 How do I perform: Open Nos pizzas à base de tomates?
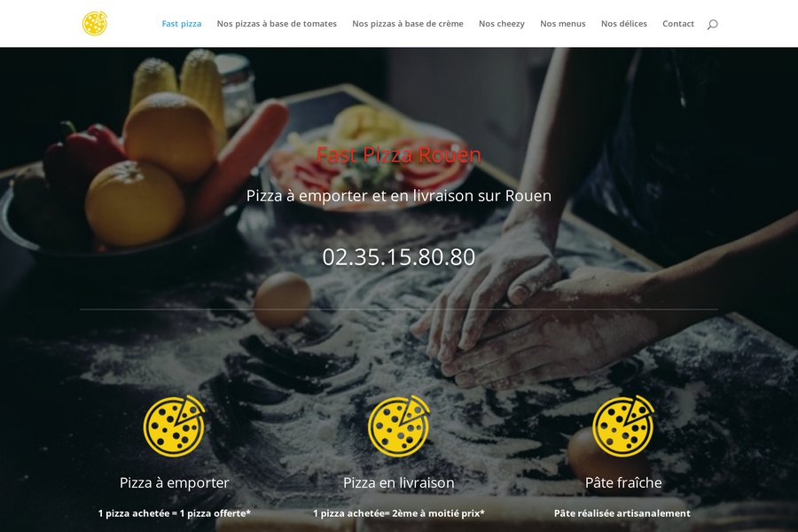coord(277,23)
